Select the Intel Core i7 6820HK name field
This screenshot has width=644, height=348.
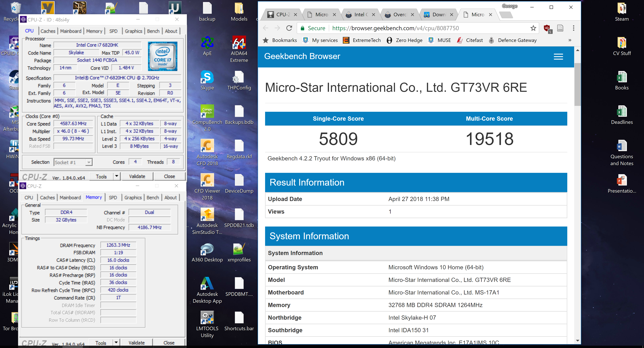[x=97, y=45]
